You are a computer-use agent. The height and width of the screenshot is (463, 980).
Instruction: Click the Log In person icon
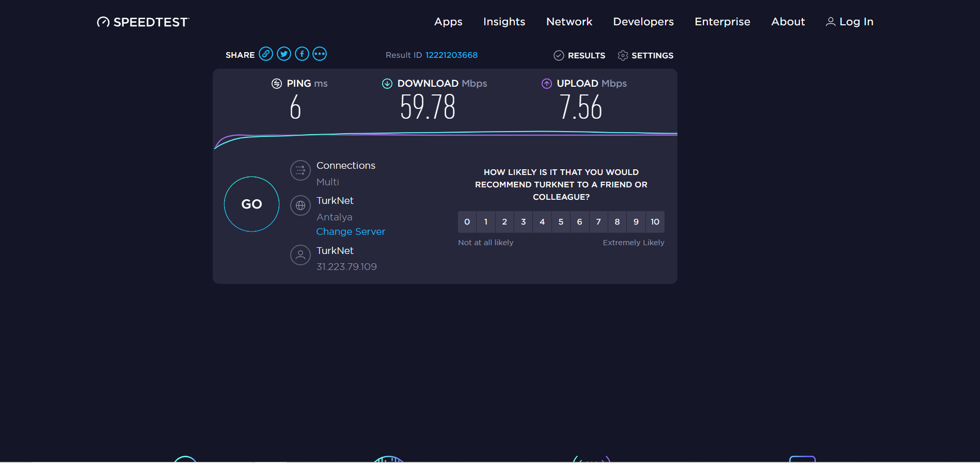pyautogui.click(x=831, y=22)
